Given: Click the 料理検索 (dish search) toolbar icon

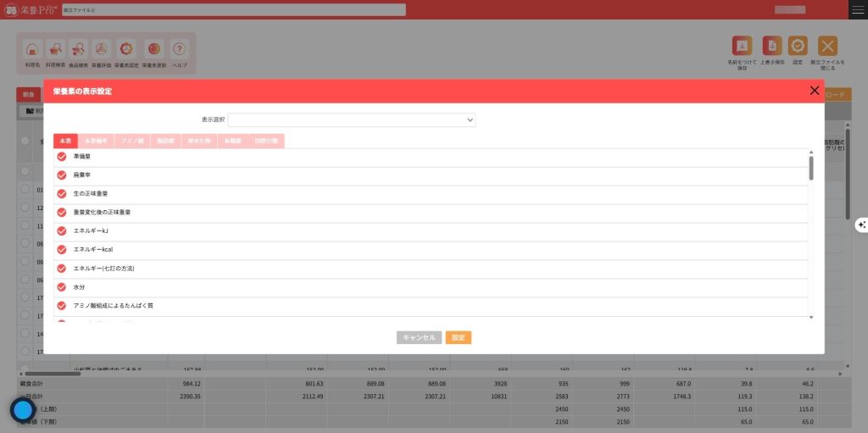Looking at the screenshot, I should click(55, 50).
